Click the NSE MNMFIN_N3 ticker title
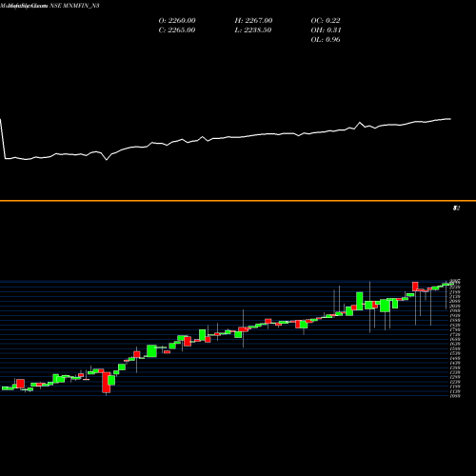 (x=74, y=6)
